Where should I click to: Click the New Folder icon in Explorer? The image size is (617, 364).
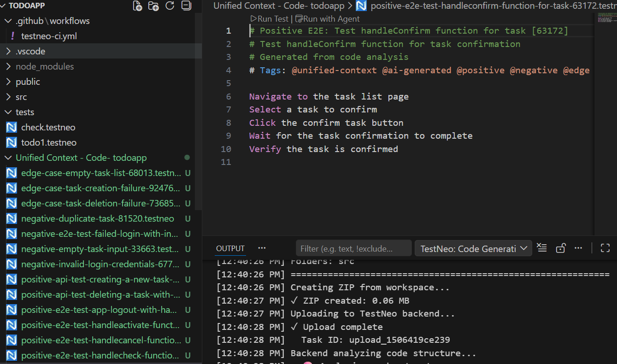coord(153,6)
